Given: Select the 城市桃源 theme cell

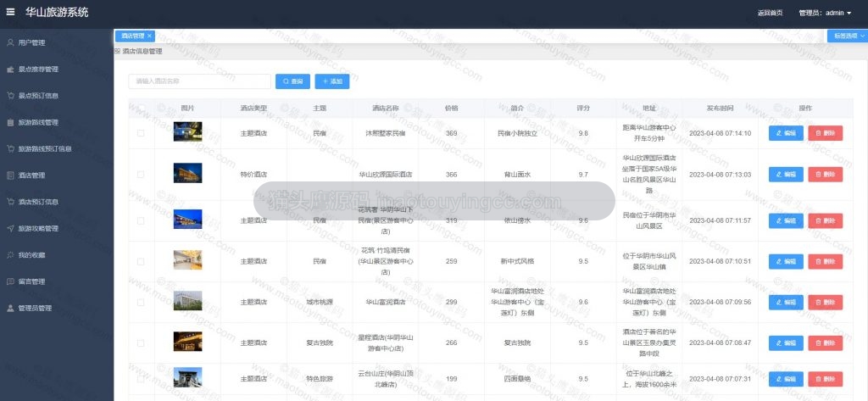Looking at the screenshot, I should pyautogui.click(x=320, y=303).
